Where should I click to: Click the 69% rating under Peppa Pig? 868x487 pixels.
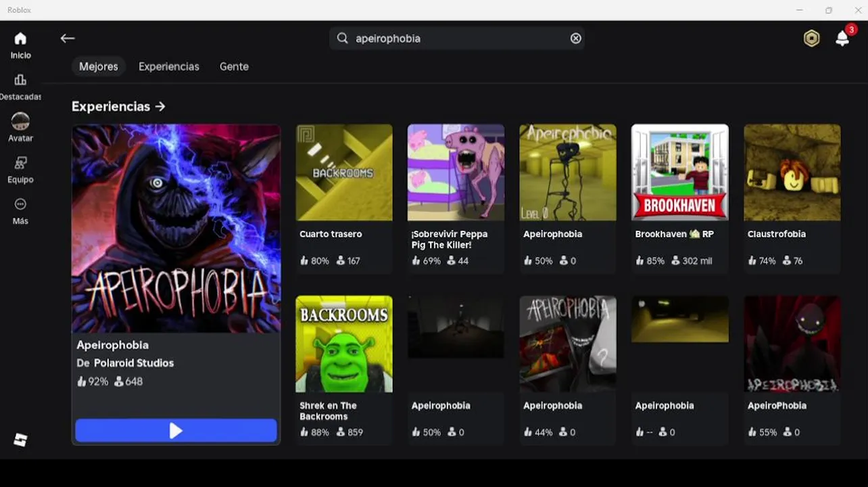pos(426,261)
